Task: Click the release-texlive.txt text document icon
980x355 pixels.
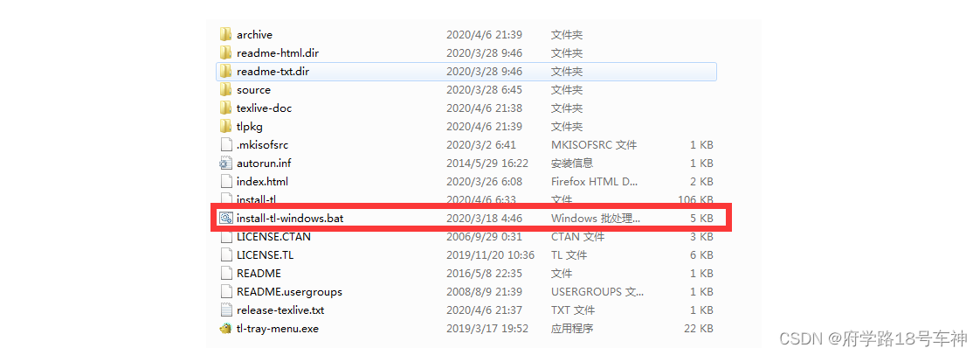Action: point(225,310)
